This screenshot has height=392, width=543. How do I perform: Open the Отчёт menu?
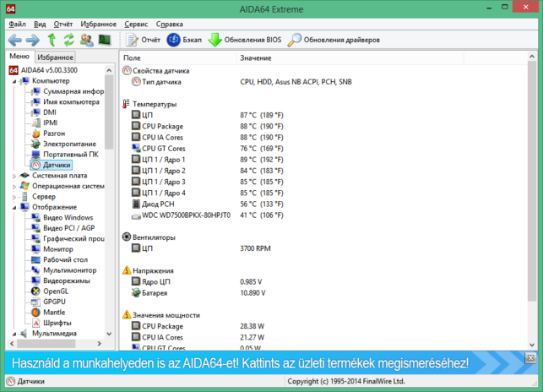63,24
